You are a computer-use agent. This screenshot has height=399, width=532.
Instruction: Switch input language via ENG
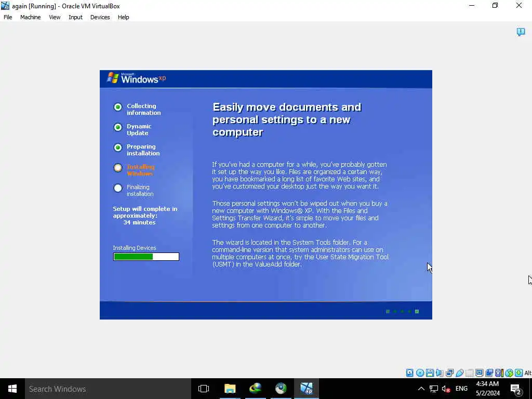coord(461,389)
